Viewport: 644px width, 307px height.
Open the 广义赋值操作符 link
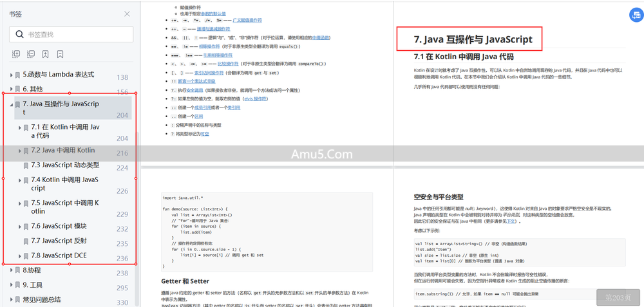(x=247, y=20)
